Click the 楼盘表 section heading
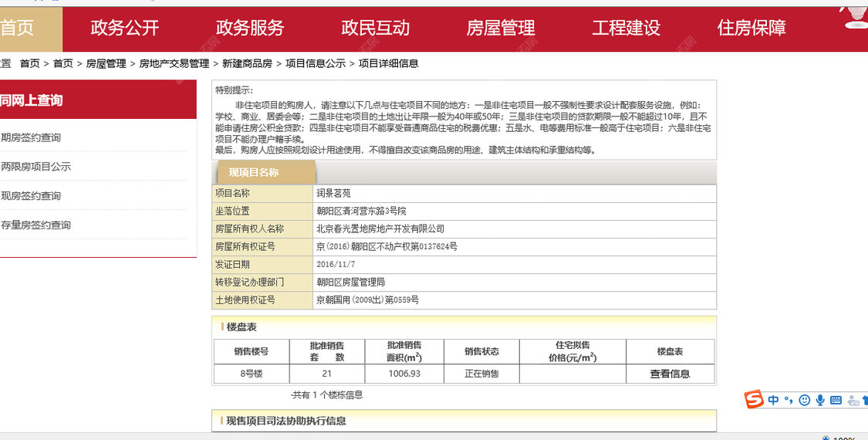868x440 pixels. pyautogui.click(x=241, y=327)
